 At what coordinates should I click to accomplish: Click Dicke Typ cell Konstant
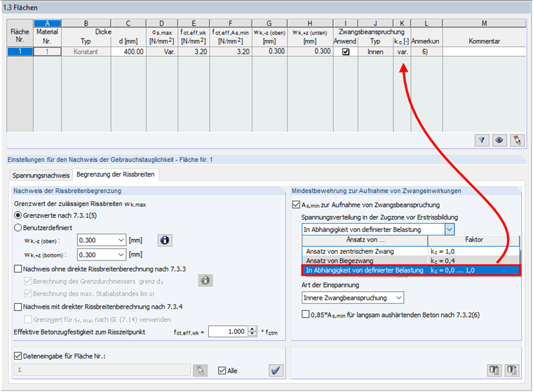[x=86, y=52]
